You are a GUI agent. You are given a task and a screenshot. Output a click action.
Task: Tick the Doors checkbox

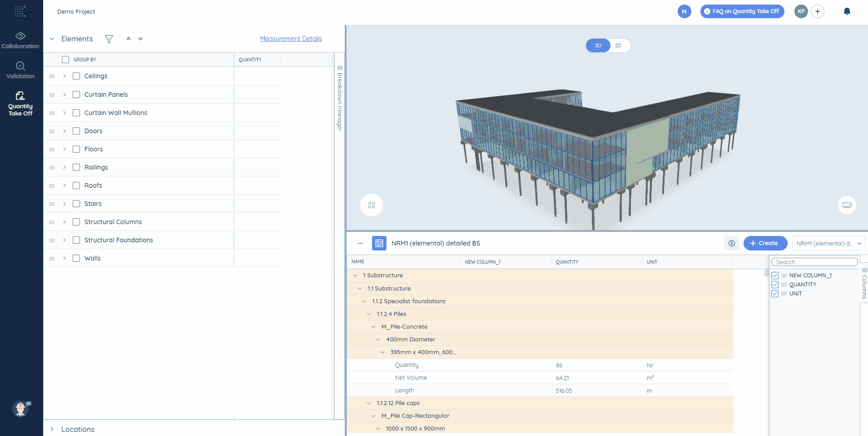pos(76,131)
